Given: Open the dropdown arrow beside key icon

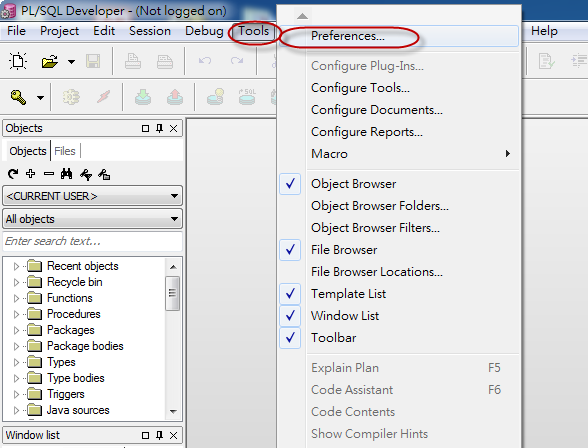Looking at the screenshot, I should [40, 98].
